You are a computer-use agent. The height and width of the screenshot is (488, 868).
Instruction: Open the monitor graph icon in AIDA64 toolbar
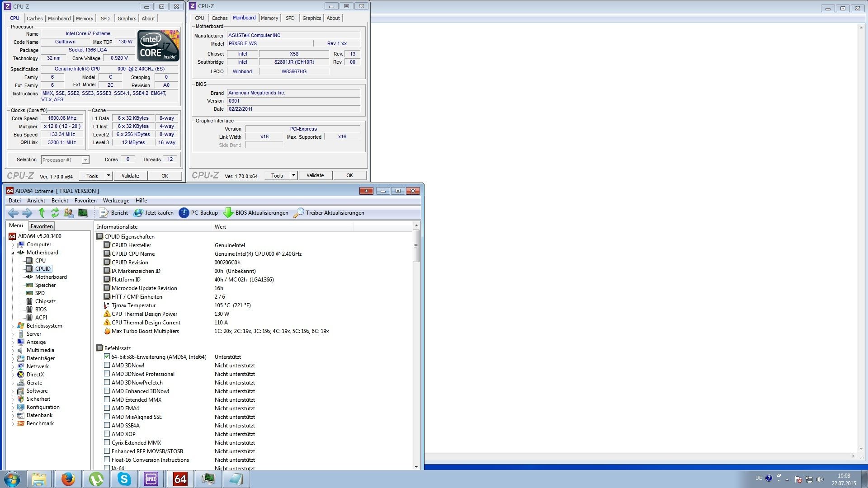tap(83, 213)
